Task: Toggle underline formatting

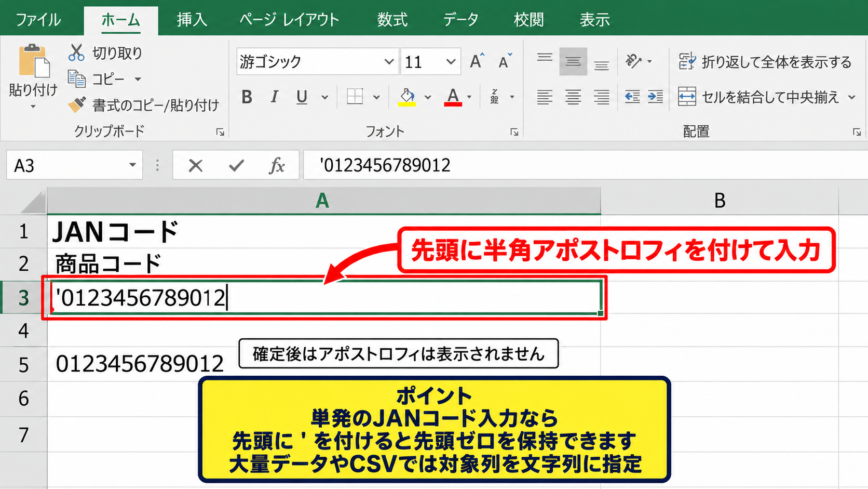Action: click(x=302, y=97)
